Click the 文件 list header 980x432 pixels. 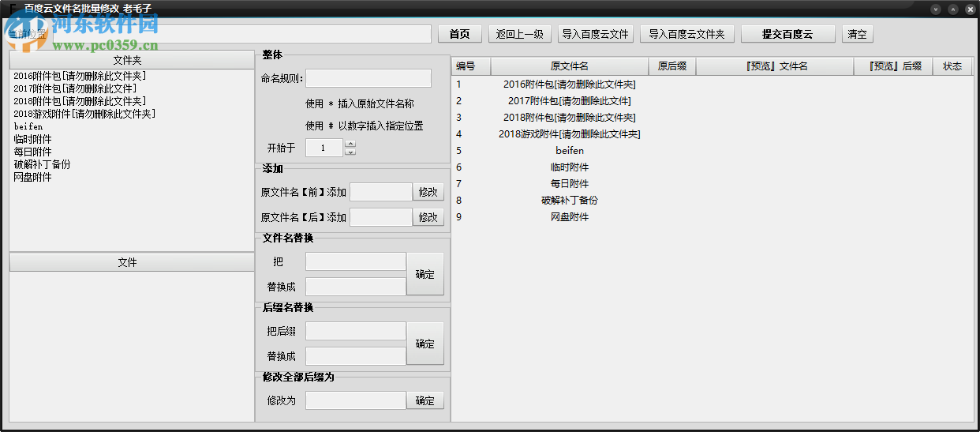tap(132, 262)
